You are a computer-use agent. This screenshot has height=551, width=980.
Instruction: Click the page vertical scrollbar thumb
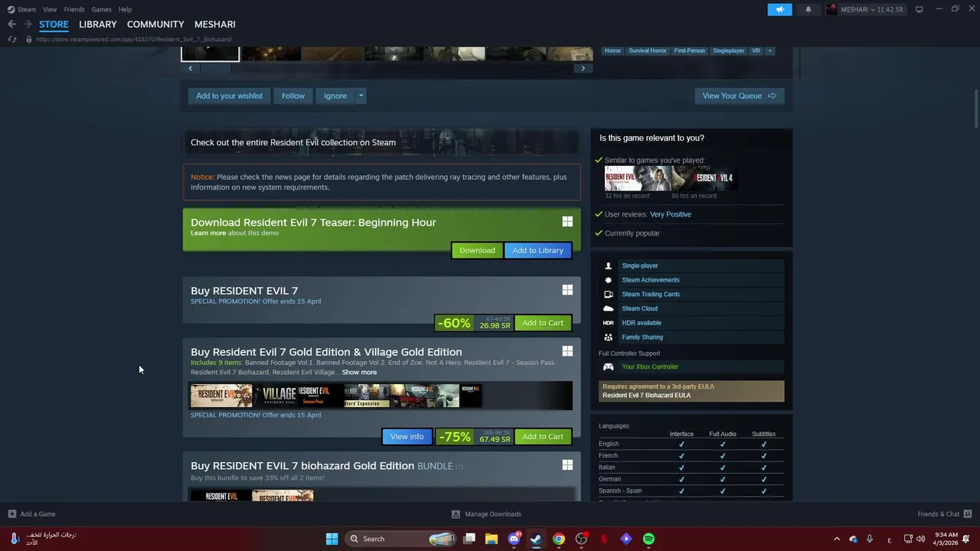coord(976,109)
